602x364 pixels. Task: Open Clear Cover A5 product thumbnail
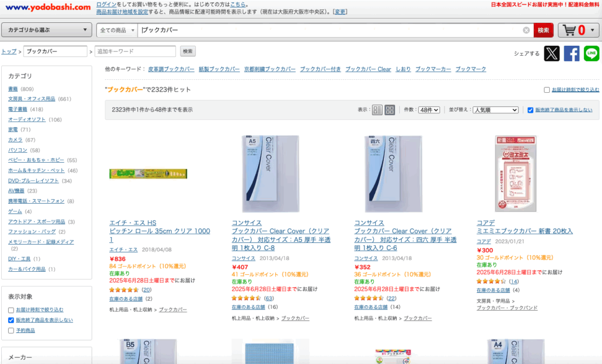pyautogui.click(x=270, y=174)
